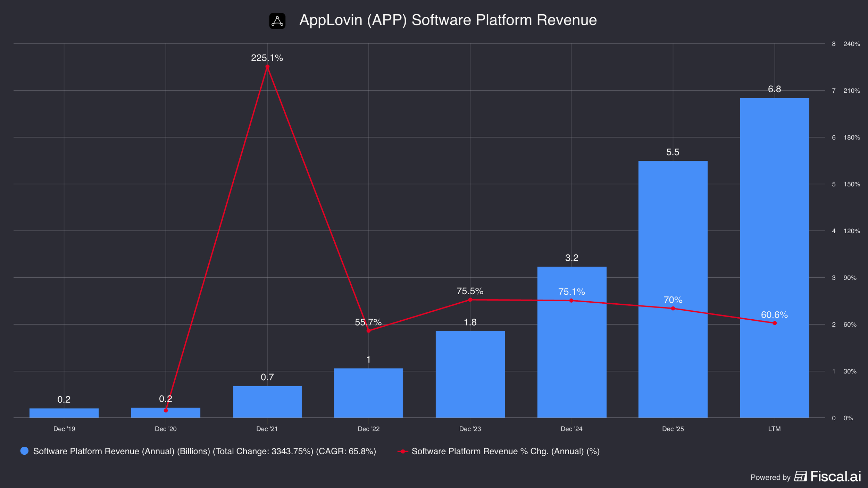Click the Dec '19 revenue bar
This screenshot has height=488, width=868.
click(x=64, y=413)
